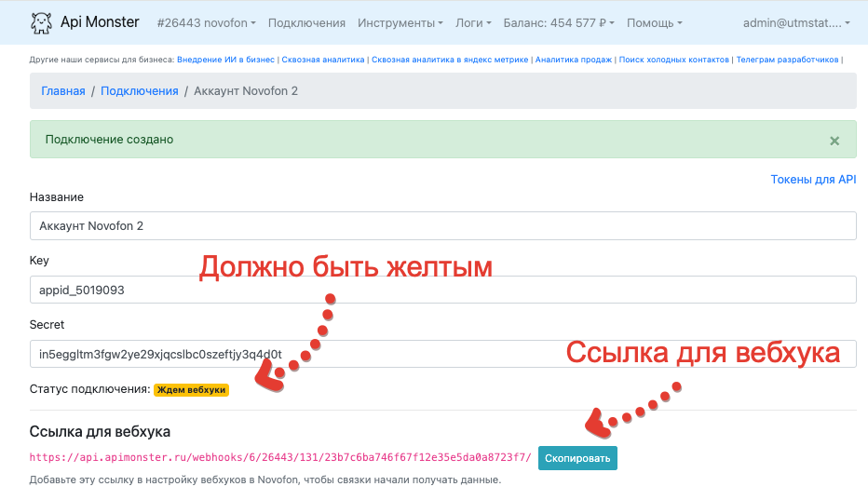868x500 pixels.
Task: Open 'Поиск холодных контактов' link
Action: pos(673,60)
